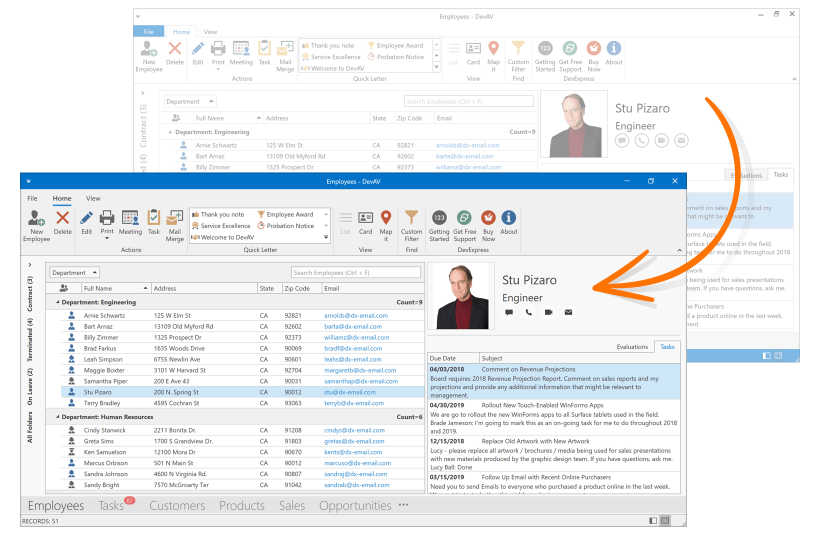Click Map It icon in back window

click(494, 49)
